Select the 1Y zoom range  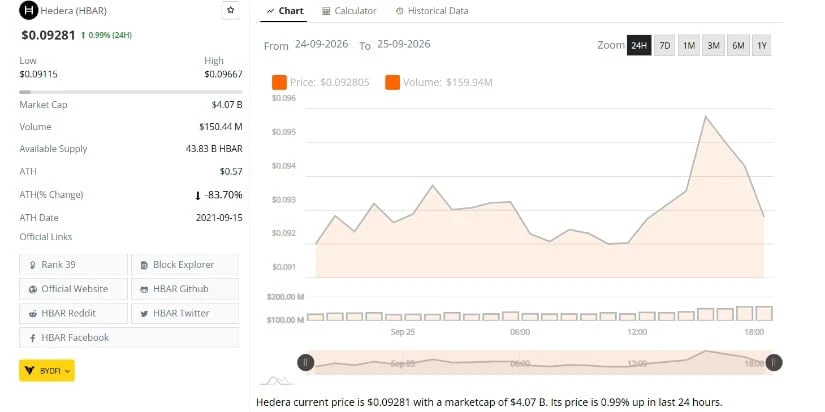tap(762, 46)
